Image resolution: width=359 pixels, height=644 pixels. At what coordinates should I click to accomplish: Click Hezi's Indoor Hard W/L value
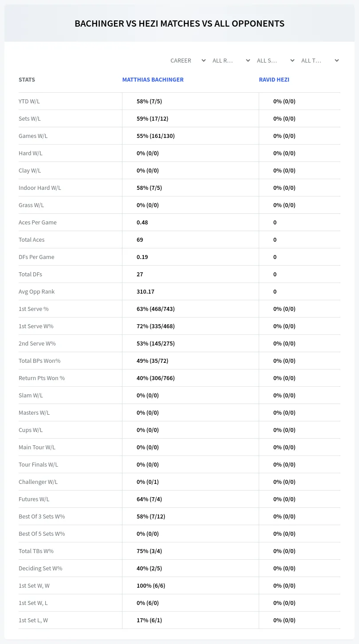pos(284,188)
